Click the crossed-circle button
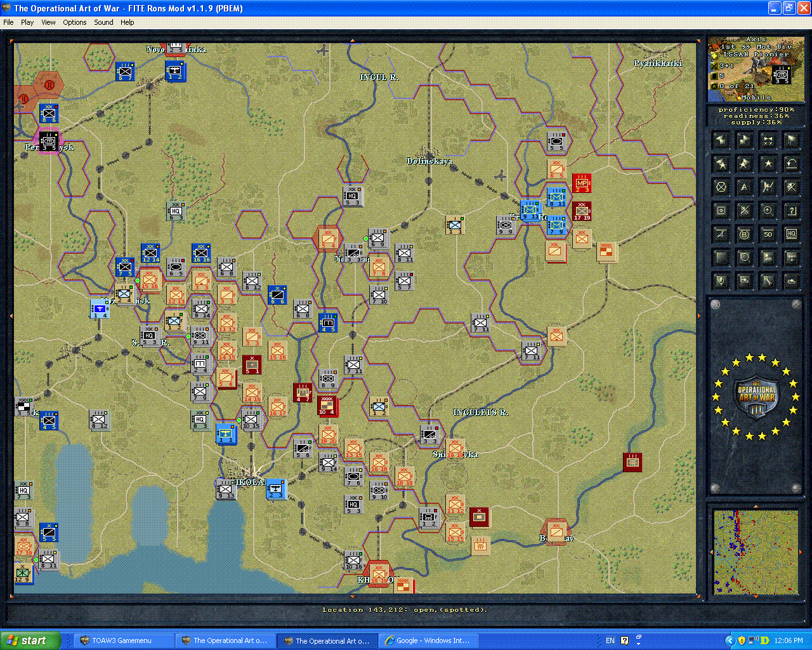The width and height of the screenshot is (812, 650). coord(721,187)
